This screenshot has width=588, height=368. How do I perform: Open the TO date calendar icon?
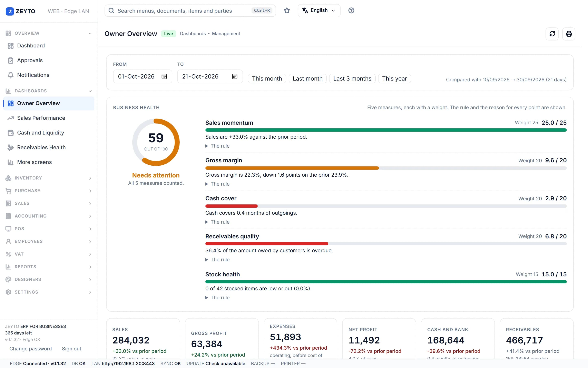pyautogui.click(x=235, y=76)
